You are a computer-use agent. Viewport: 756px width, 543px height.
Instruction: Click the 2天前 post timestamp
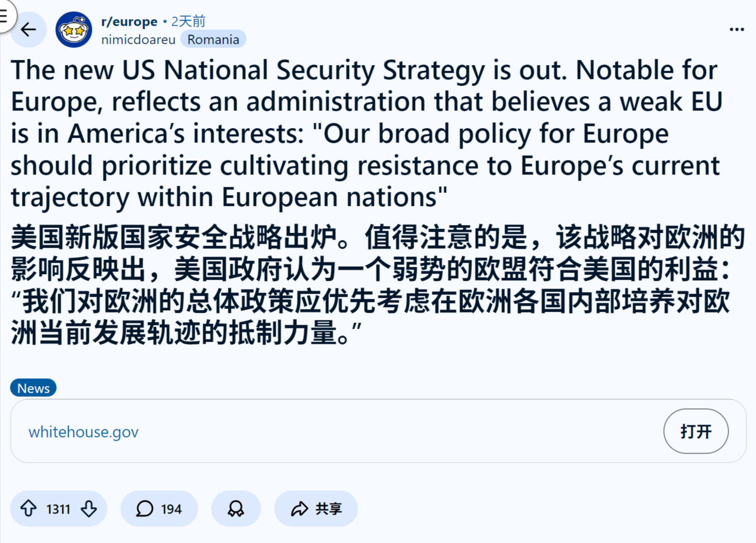188,22
